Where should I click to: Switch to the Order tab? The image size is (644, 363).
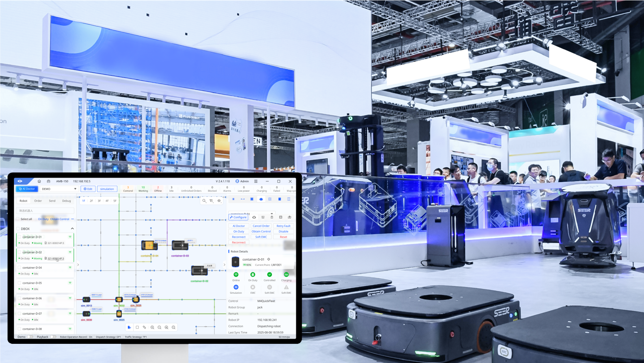coord(38,201)
